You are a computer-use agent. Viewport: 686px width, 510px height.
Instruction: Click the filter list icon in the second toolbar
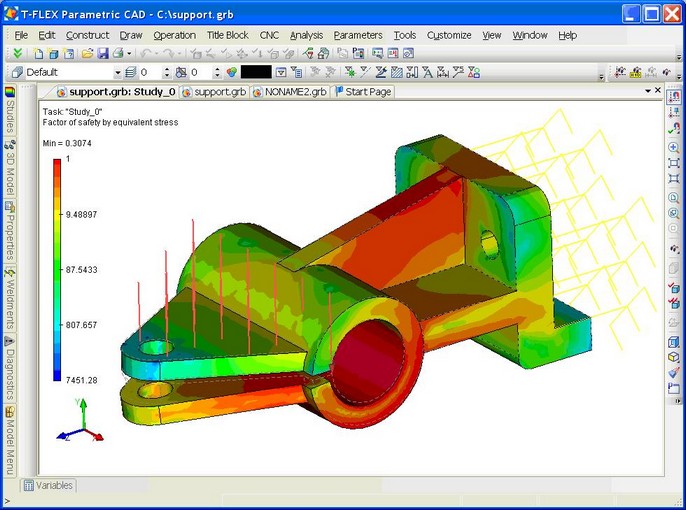pyautogui.click(x=296, y=72)
